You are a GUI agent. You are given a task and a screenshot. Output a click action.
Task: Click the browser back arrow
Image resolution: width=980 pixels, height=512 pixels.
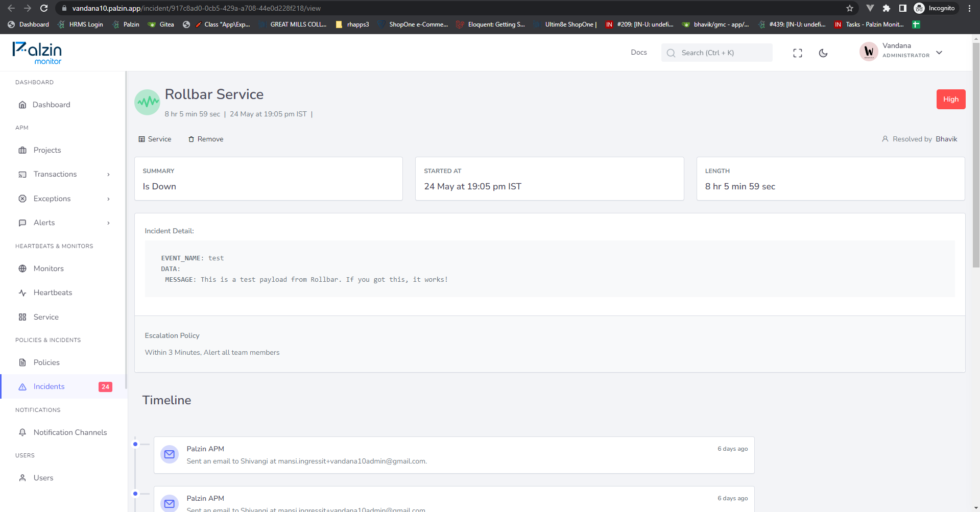[x=11, y=8]
